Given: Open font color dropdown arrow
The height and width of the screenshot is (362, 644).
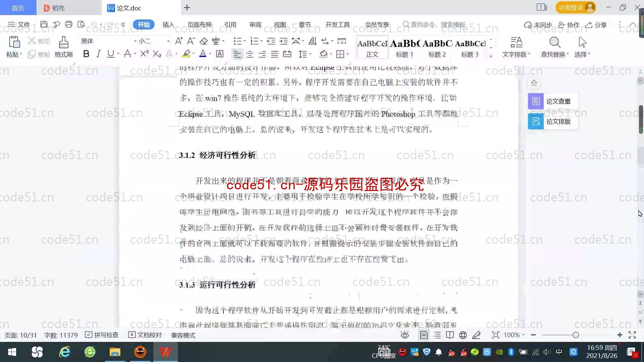Looking at the screenshot, I should [210, 54].
